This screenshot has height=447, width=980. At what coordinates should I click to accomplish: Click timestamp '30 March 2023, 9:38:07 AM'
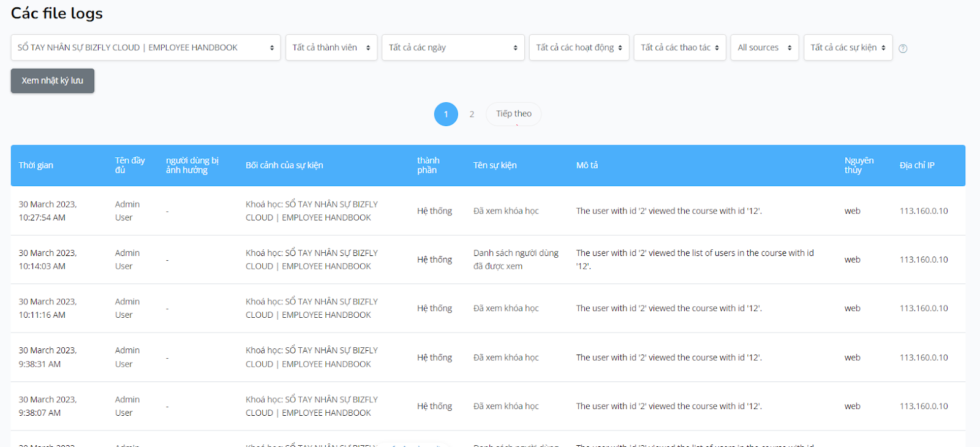48,406
